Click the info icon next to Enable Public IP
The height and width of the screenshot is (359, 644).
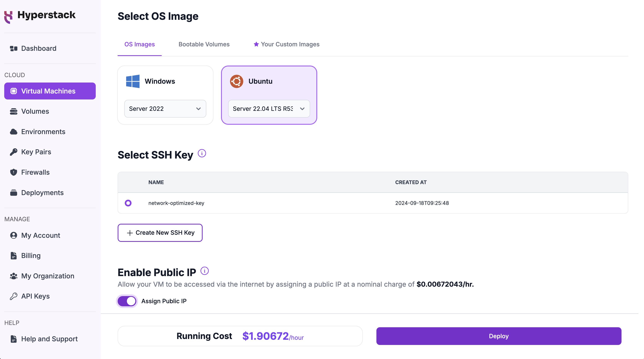pyautogui.click(x=205, y=271)
